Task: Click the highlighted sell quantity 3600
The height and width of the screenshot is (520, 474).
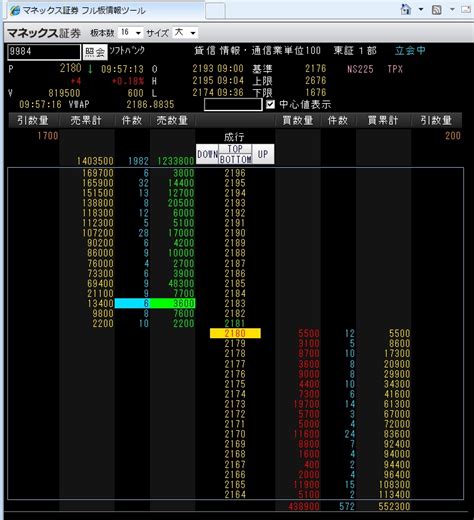Action: (172, 303)
